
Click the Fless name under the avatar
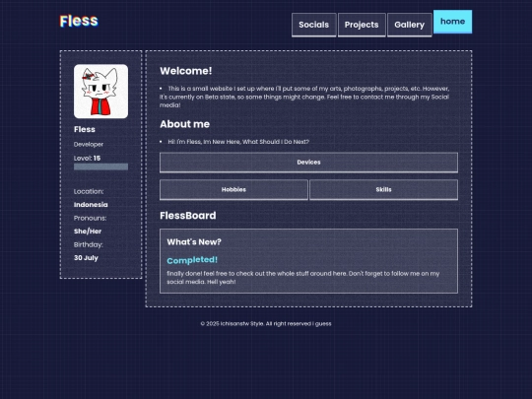[85, 129]
